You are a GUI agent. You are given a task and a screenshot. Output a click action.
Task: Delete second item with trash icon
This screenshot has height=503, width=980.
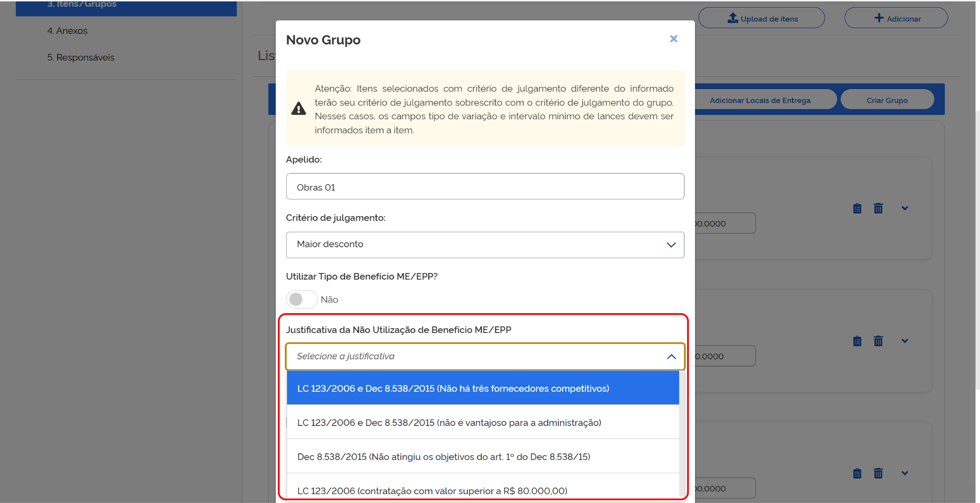click(x=878, y=341)
